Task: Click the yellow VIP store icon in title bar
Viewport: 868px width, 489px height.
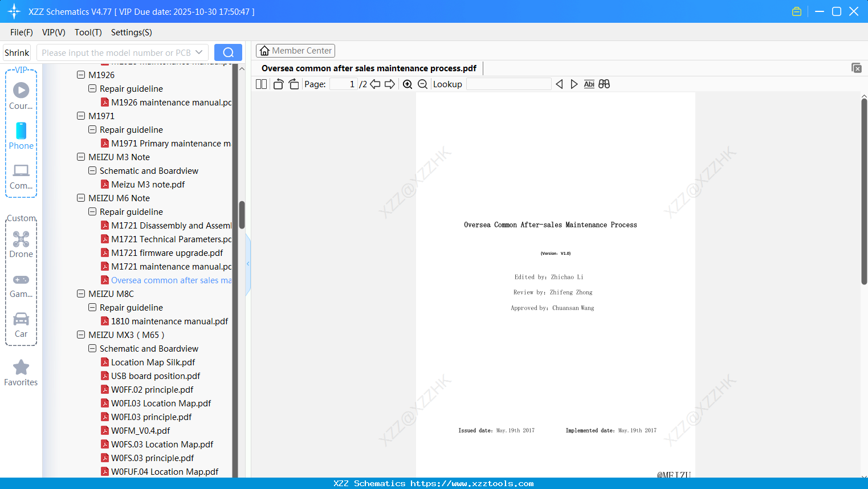Action: click(797, 11)
